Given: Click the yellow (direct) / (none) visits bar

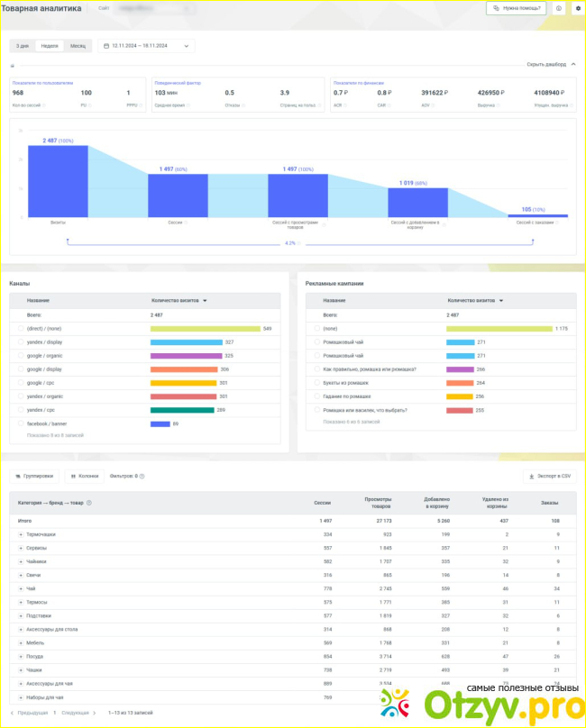Looking at the screenshot, I should click(x=205, y=329).
